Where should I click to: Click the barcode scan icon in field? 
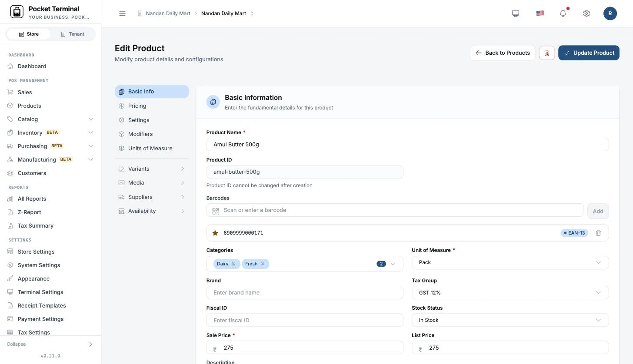[x=216, y=211]
